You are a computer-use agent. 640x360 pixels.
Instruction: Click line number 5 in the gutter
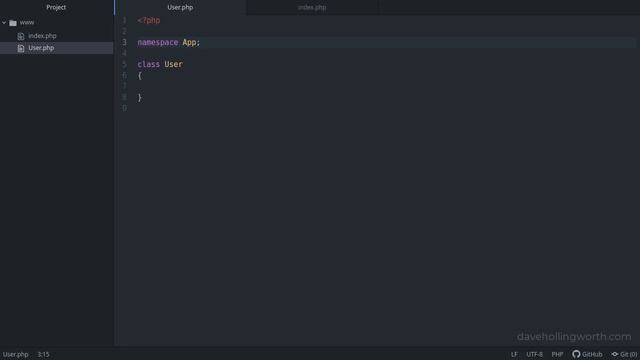124,64
